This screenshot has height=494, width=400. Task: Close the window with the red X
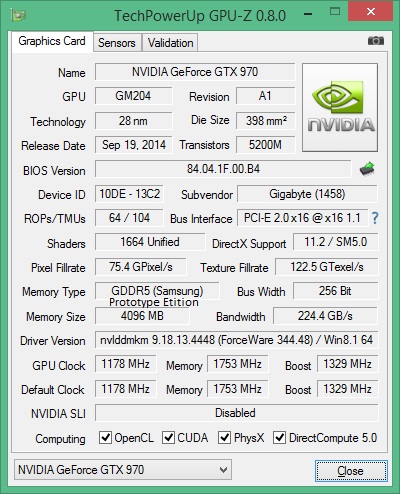[371, 12]
